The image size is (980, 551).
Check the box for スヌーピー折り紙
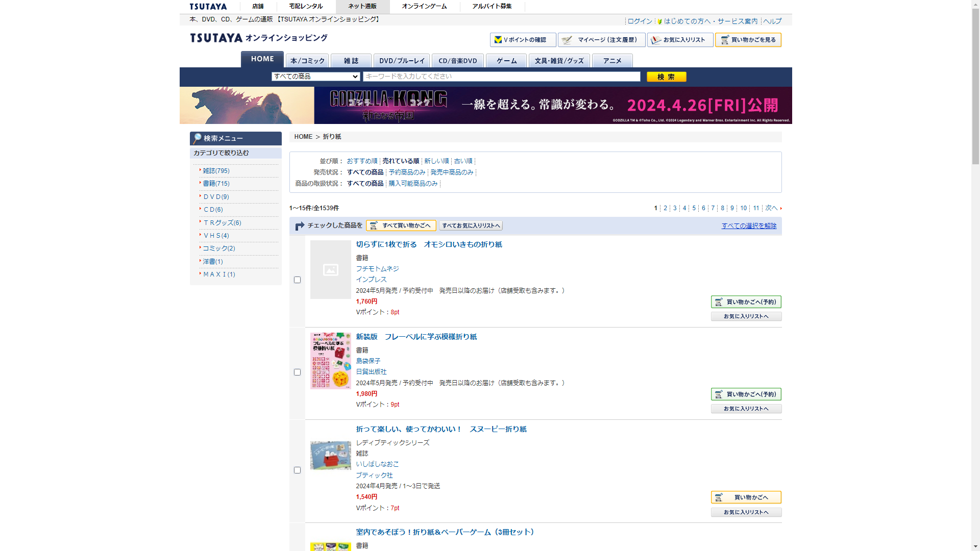pyautogui.click(x=297, y=470)
